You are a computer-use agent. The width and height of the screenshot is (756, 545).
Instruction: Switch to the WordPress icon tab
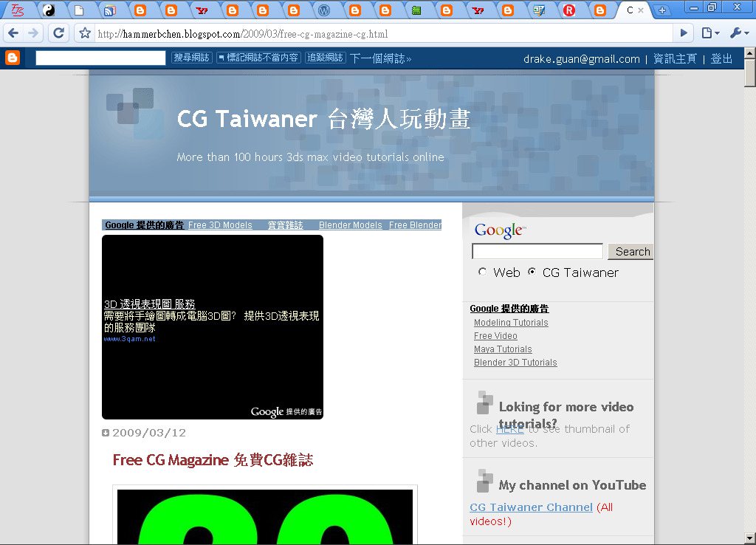(x=324, y=10)
